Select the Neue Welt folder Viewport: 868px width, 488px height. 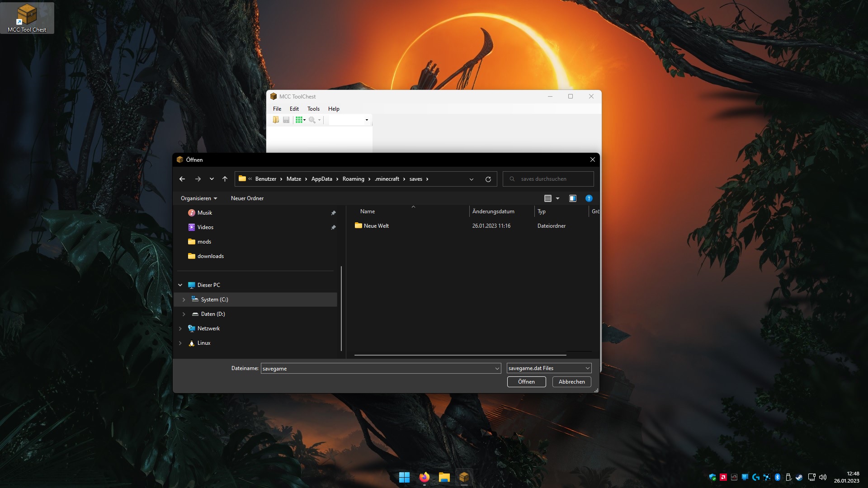coord(376,226)
